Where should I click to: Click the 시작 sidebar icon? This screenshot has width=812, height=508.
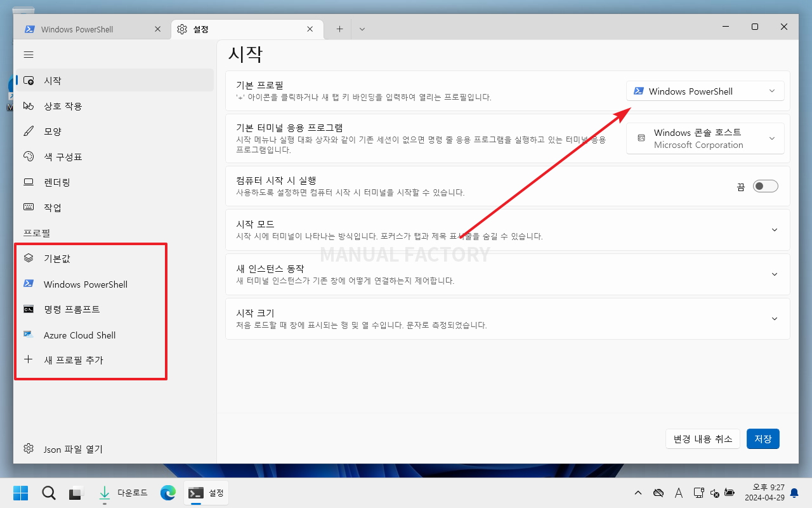pos(29,81)
